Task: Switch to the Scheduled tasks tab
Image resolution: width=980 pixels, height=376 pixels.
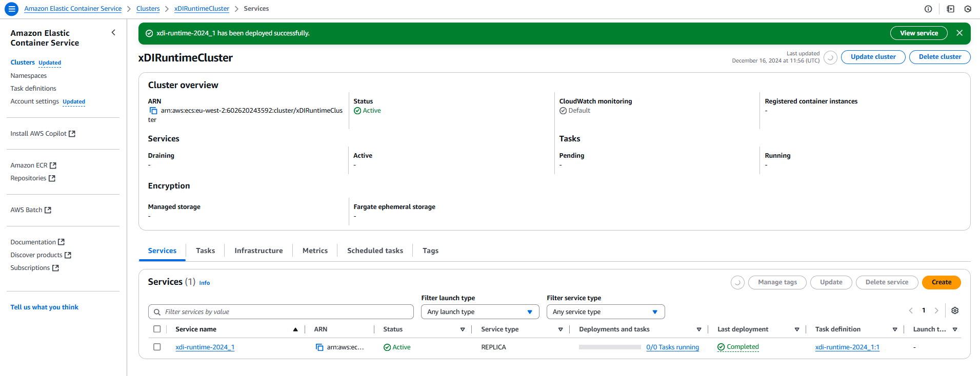Action: point(375,250)
